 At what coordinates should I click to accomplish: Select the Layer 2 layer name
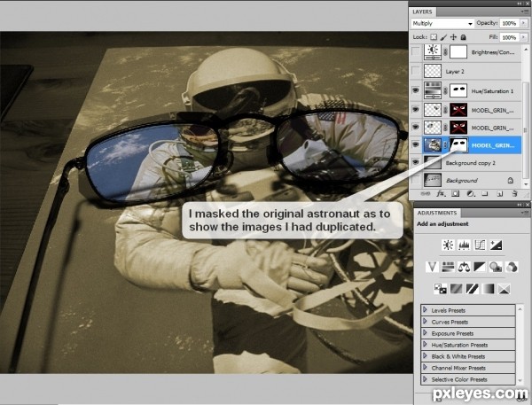(455, 72)
